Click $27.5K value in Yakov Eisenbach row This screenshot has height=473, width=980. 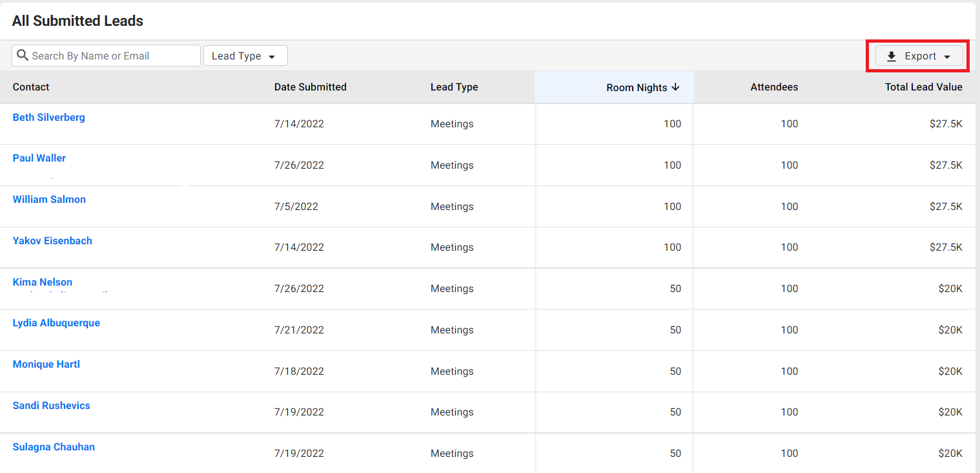946,247
